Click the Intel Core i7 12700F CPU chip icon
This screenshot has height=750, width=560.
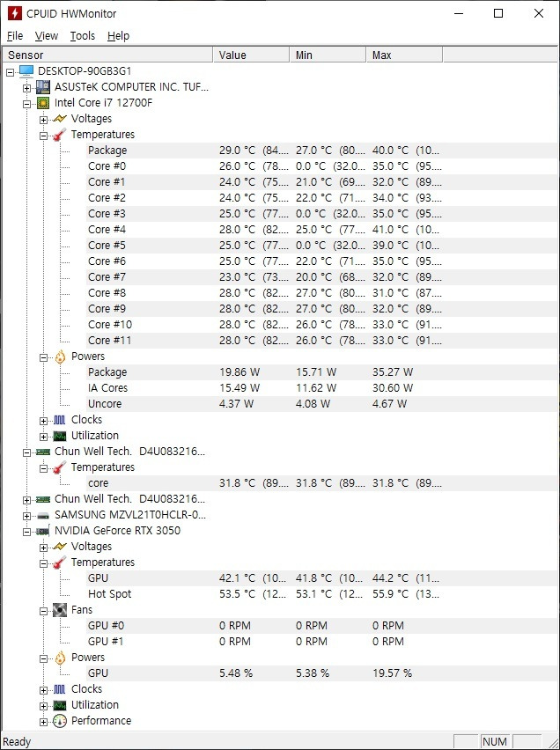click(x=43, y=103)
